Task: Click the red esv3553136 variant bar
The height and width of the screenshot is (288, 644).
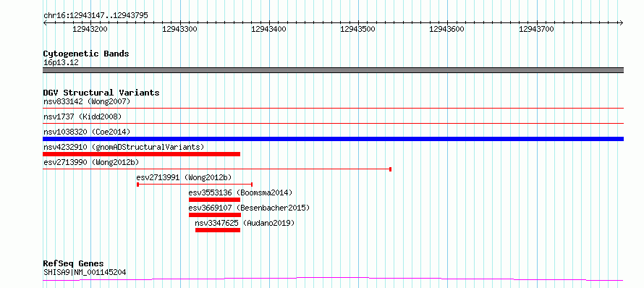Action: [x=214, y=200]
